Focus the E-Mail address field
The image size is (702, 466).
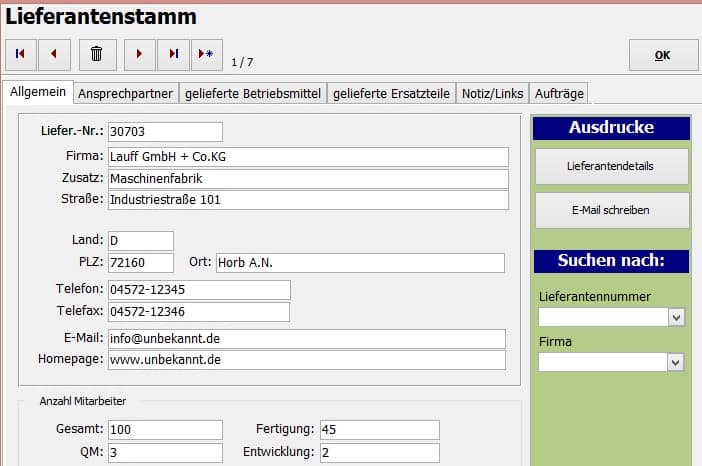(306, 339)
